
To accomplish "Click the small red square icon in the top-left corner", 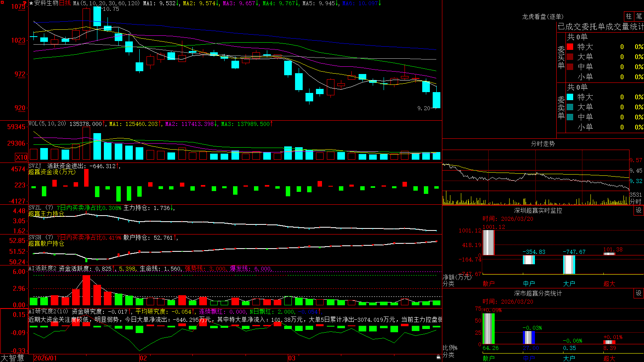I will (2, 2).
